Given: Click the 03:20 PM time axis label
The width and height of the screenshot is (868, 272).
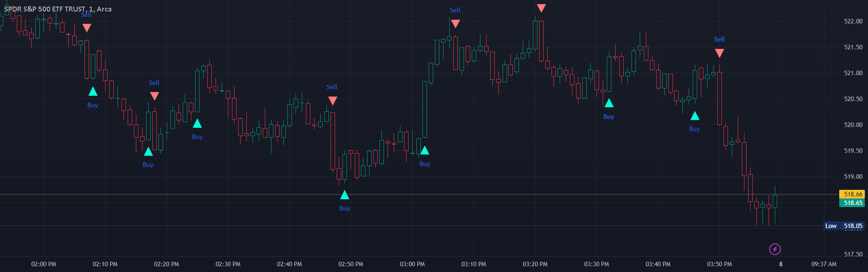Looking at the screenshot, I should (535, 264).
